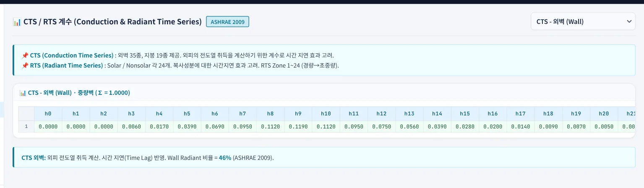Click the bar chart icon beside CTS / RTS title
Screen dimensions: 644x188
pos(17,22)
